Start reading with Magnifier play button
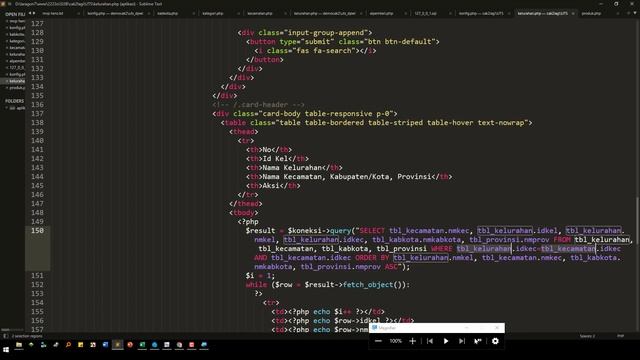Viewport: 640px width, 360px height. pos(446,341)
